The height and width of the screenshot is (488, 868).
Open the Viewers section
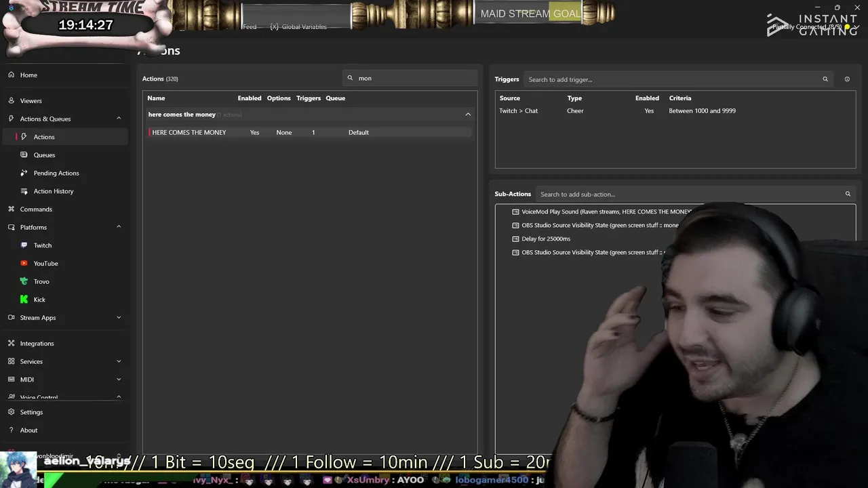(x=31, y=101)
